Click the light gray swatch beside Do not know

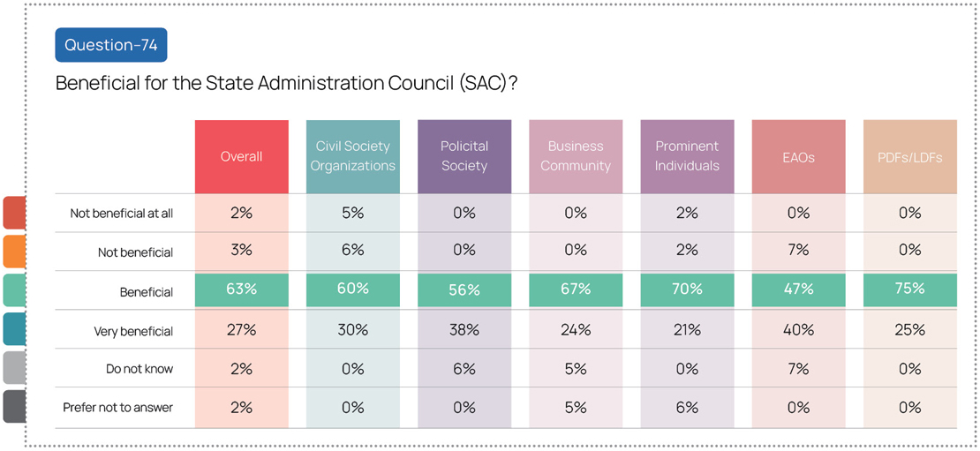14,368
